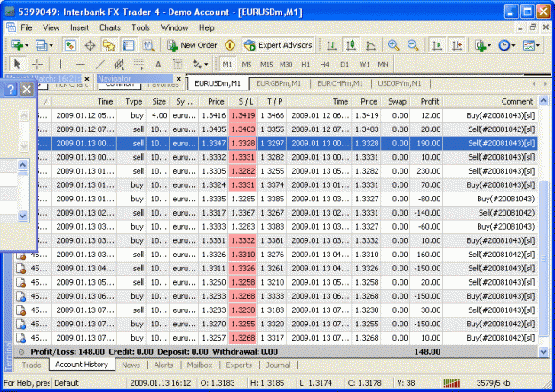
Task: Open the Trade terminal tab
Action: pos(31,365)
